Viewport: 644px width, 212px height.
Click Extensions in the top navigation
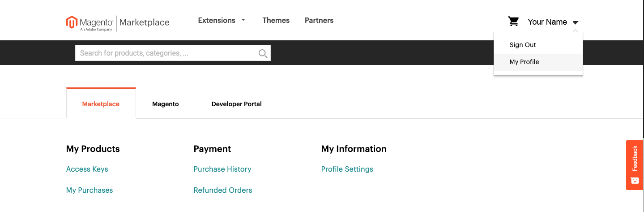[x=217, y=20]
